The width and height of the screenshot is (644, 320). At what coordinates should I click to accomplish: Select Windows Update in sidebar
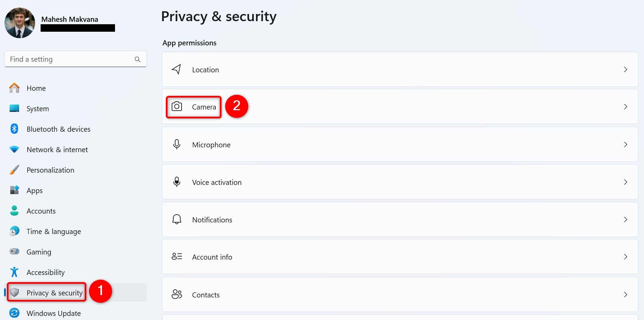pyautogui.click(x=54, y=313)
